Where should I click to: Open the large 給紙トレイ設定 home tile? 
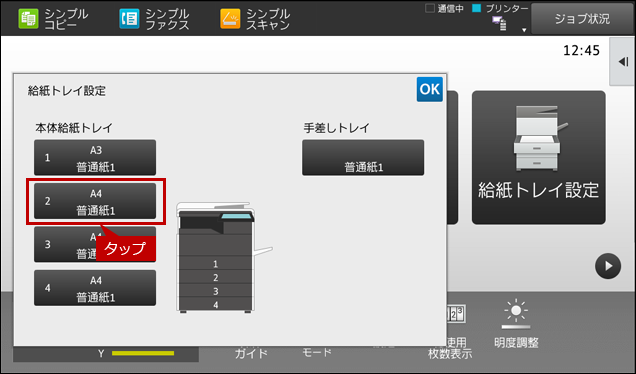(x=539, y=157)
